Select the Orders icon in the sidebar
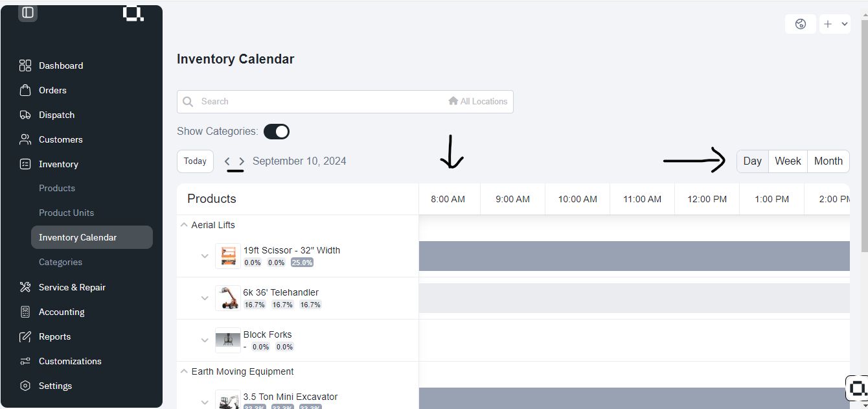This screenshot has width=868, height=409. (x=25, y=90)
